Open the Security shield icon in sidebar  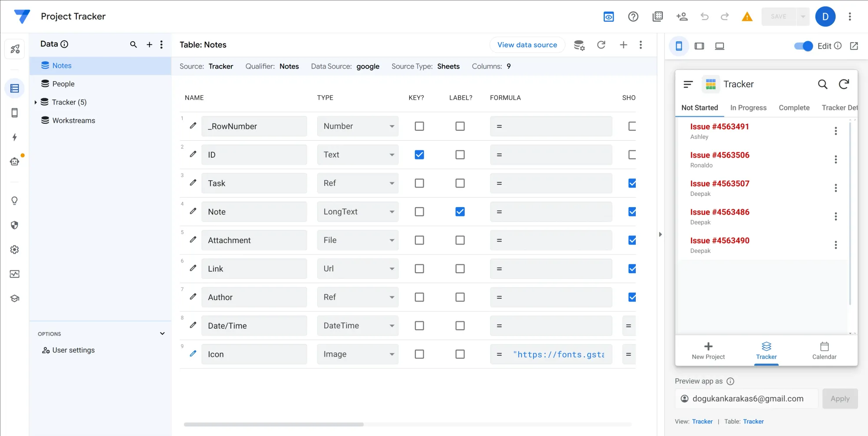(15, 225)
